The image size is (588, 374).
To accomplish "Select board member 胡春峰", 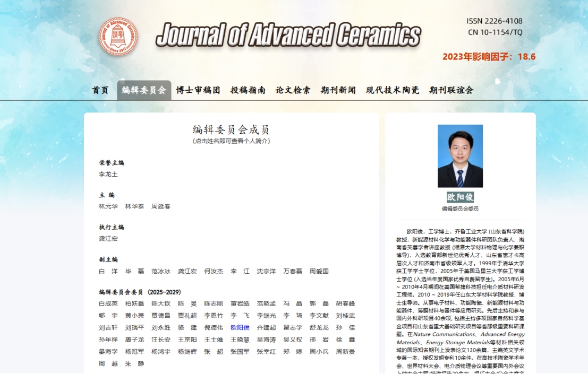I will (345, 303).
